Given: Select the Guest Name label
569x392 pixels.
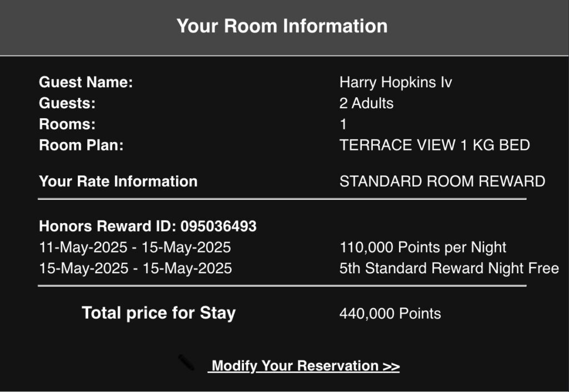Looking at the screenshot, I should coord(86,83).
